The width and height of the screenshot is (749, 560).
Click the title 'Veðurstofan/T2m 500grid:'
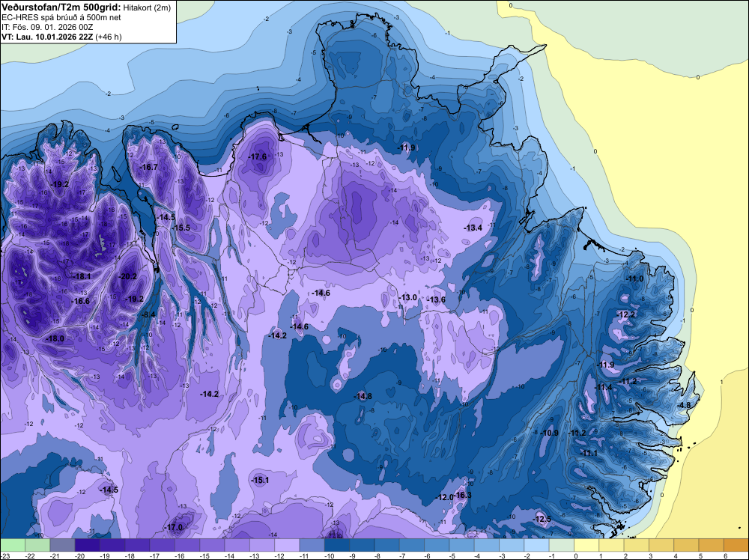tap(61, 7)
